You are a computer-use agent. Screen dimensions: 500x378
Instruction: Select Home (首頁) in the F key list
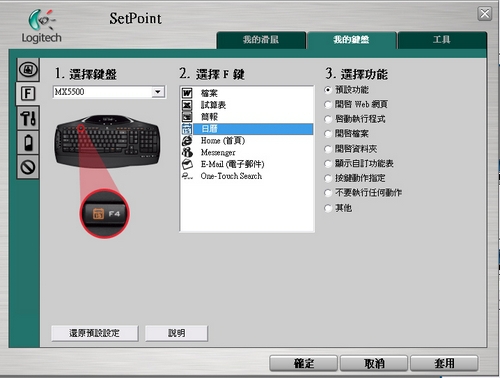223,141
